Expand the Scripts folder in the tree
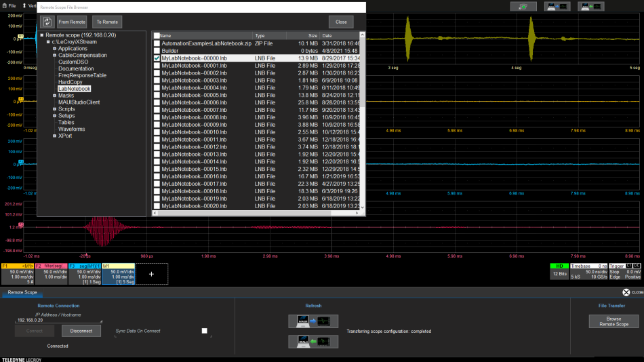 (54, 109)
